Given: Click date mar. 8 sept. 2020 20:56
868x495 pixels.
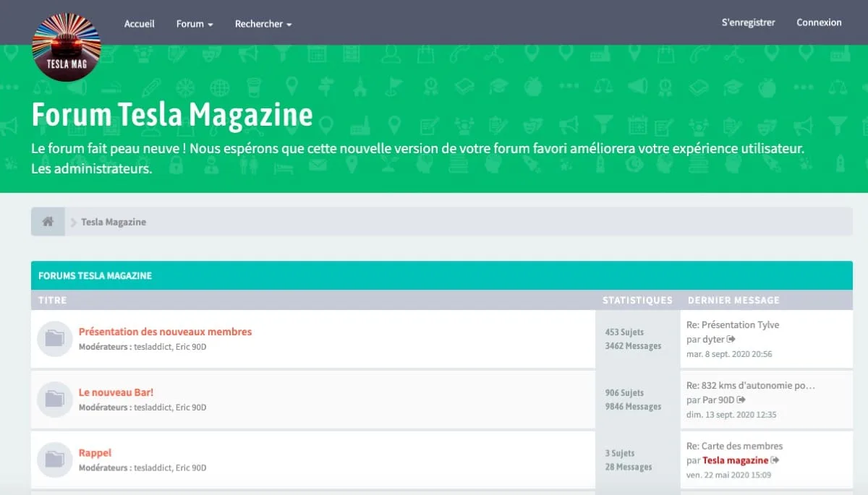Looking at the screenshot, I should click(x=729, y=354).
